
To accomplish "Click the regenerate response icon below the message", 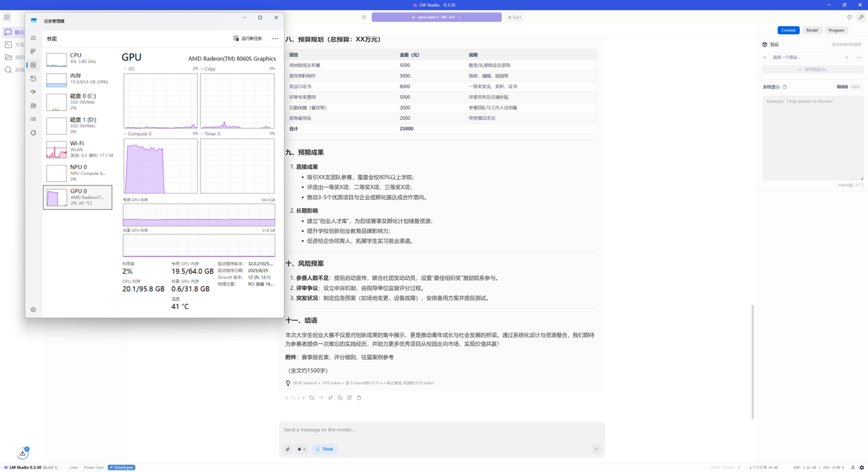I will pyautogui.click(x=311, y=397).
